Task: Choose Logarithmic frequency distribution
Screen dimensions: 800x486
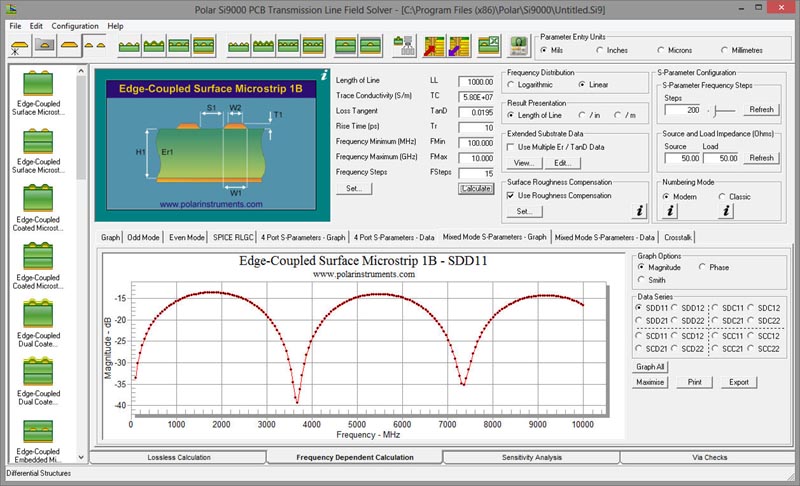Action: [x=530, y=85]
